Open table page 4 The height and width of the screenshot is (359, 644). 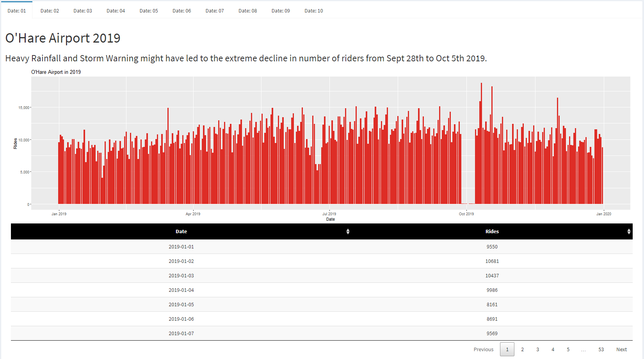coord(553,349)
